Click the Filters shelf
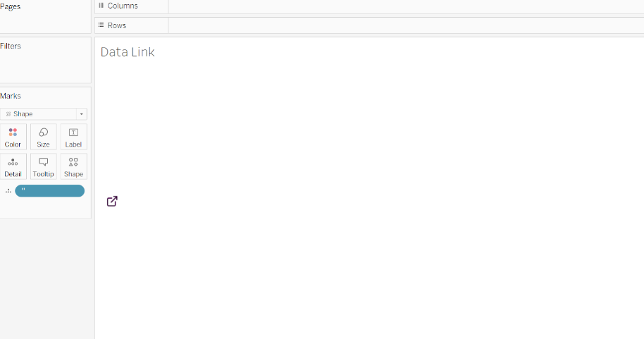 pyautogui.click(x=45, y=61)
